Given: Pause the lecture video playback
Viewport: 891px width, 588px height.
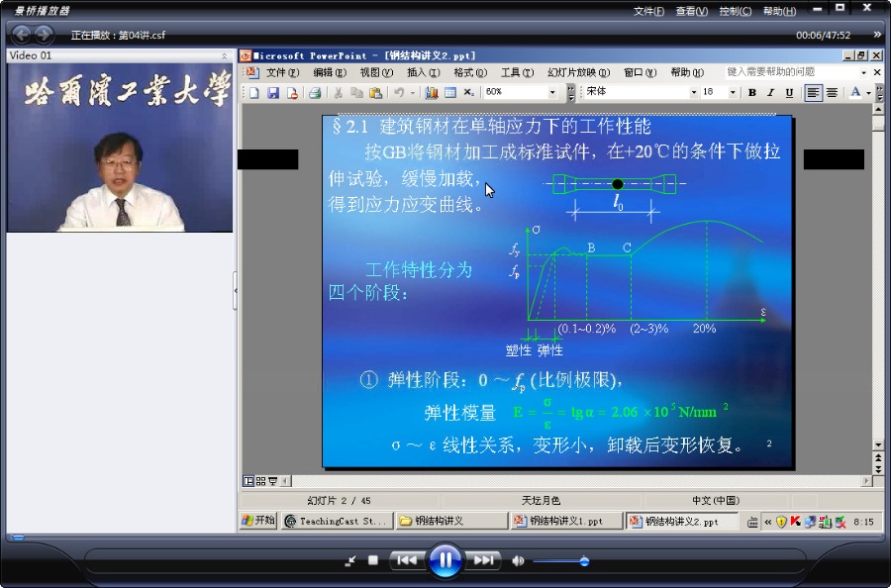Looking at the screenshot, I should click(445, 560).
